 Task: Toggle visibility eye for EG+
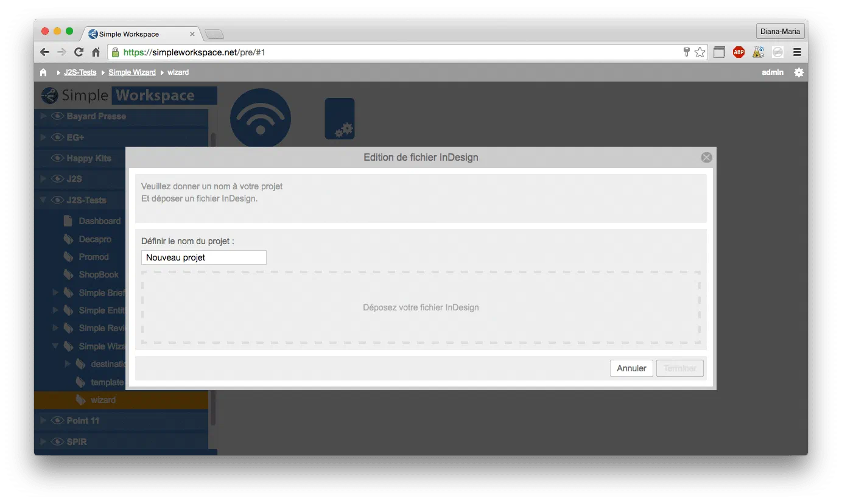tap(58, 138)
